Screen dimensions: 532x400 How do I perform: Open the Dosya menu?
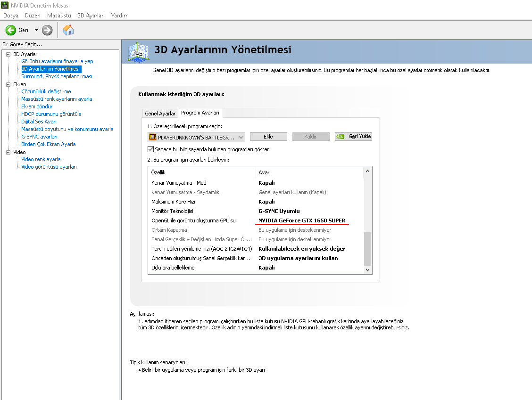coord(10,16)
